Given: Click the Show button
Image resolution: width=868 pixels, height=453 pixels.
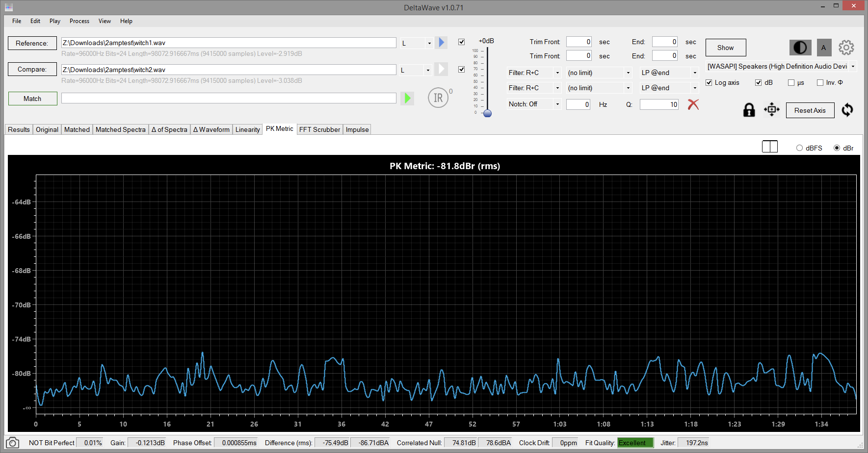Looking at the screenshot, I should coord(726,48).
